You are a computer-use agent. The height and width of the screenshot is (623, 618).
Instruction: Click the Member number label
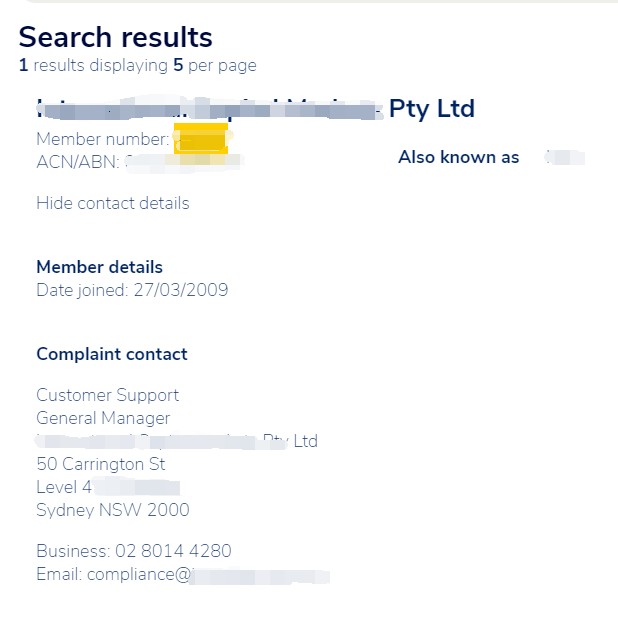coord(102,139)
